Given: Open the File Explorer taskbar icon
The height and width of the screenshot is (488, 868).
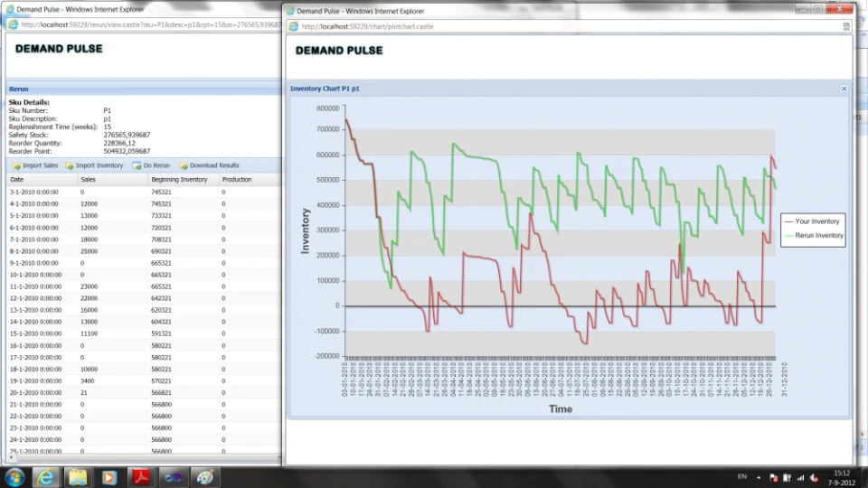Looking at the screenshot, I should [78, 477].
